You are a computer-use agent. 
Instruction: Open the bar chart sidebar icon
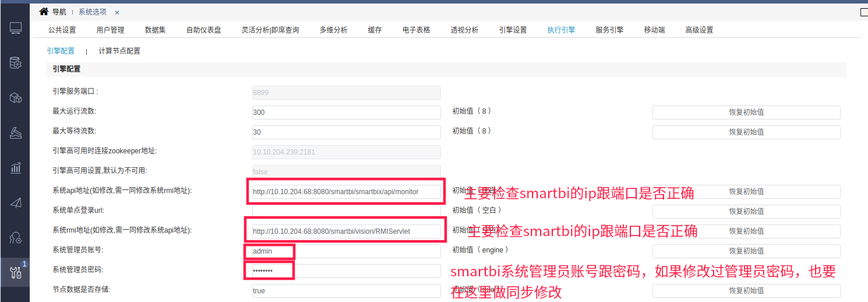click(16, 168)
